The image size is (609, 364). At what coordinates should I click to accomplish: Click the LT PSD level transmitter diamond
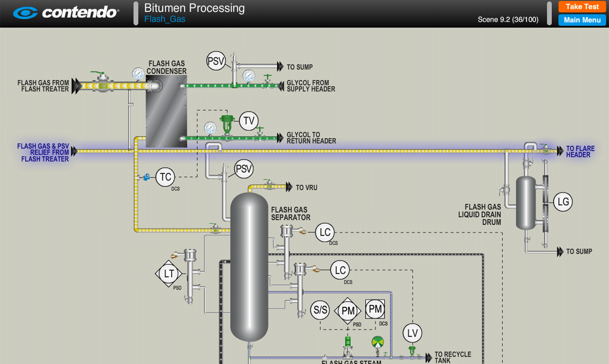(x=168, y=274)
